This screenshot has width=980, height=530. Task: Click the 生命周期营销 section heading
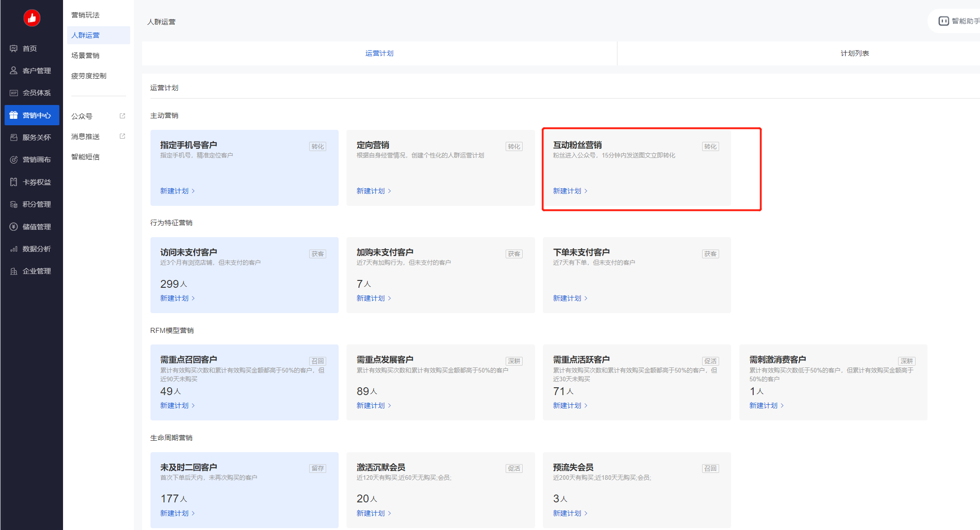[171, 438]
